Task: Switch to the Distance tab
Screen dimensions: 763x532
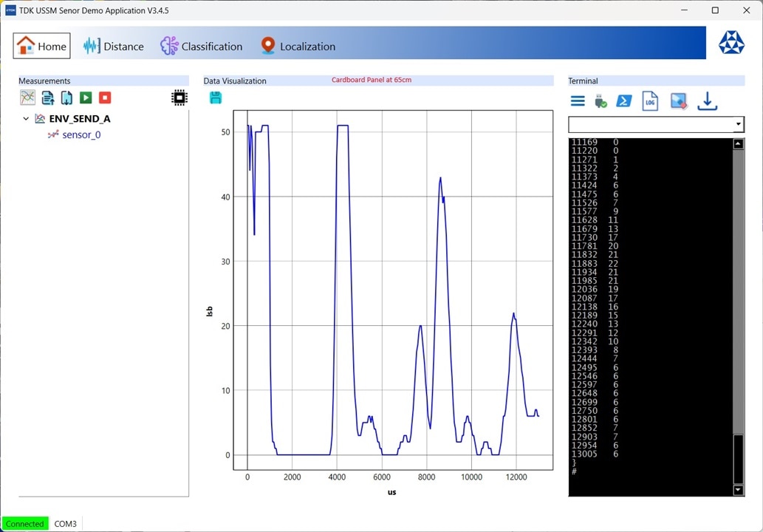Action: tap(114, 46)
